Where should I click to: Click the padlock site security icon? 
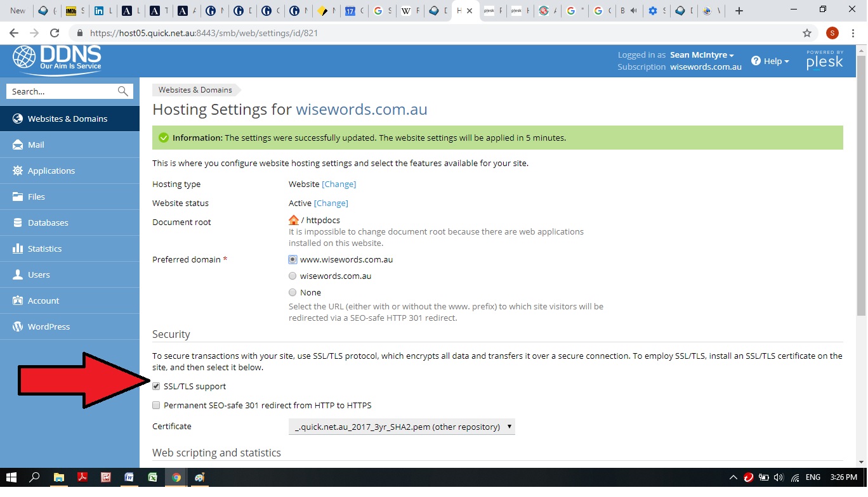click(80, 33)
